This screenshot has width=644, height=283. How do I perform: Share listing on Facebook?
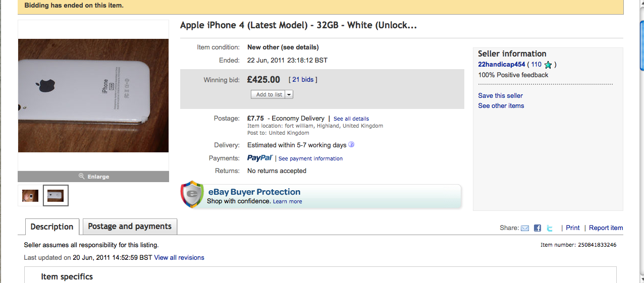click(x=538, y=228)
